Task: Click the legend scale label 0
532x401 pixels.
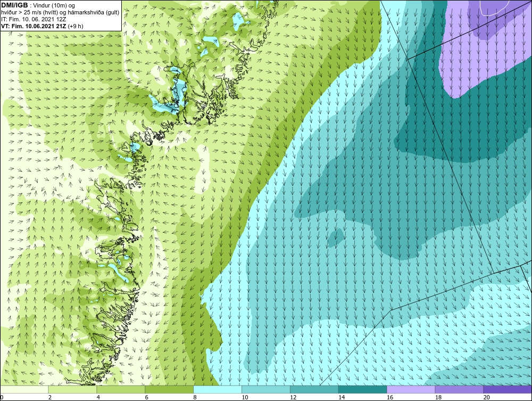Action: (2, 397)
